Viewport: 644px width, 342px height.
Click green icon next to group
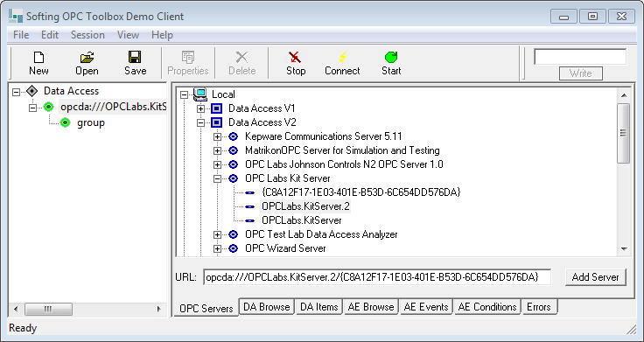[x=65, y=122]
